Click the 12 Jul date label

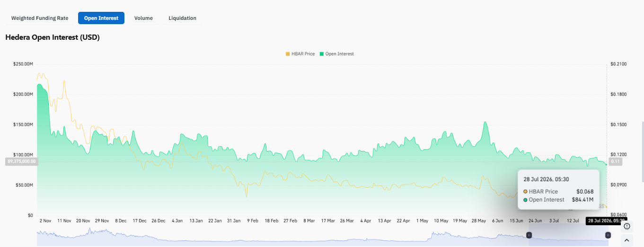pyautogui.click(x=573, y=221)
